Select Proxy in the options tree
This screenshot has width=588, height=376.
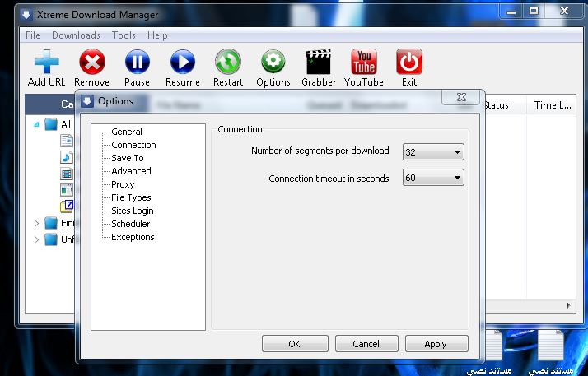tap(123, 184)
